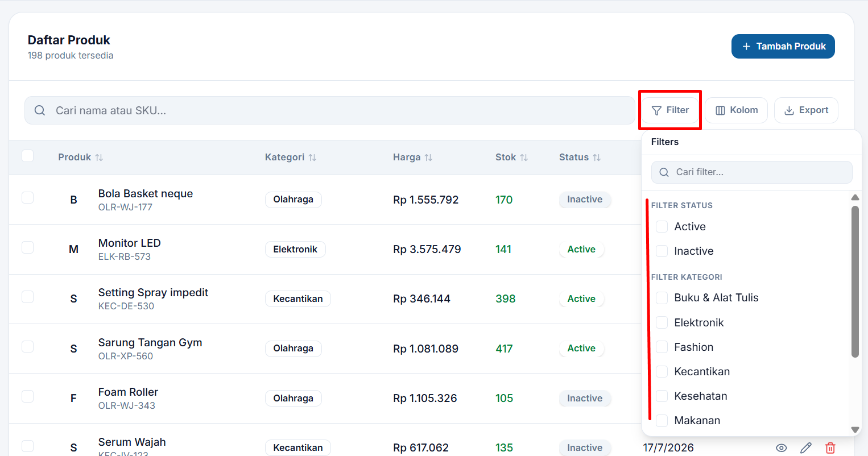
Task: Check the Active status filter
Action: pos(662,226)
